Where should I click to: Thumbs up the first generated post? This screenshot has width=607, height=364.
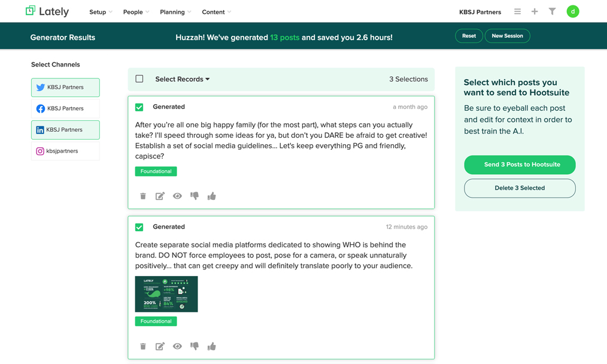[x=211, y=196]
